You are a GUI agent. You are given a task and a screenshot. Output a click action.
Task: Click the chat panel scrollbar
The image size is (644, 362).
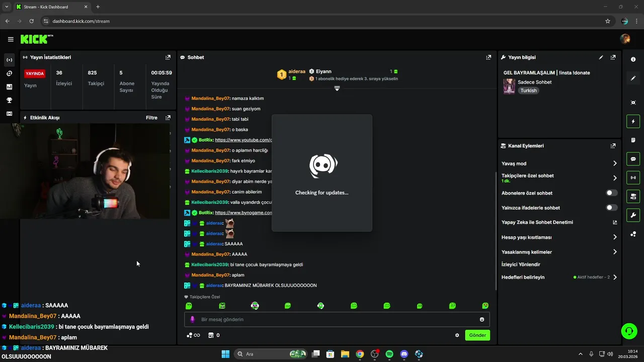pos(496,231)
